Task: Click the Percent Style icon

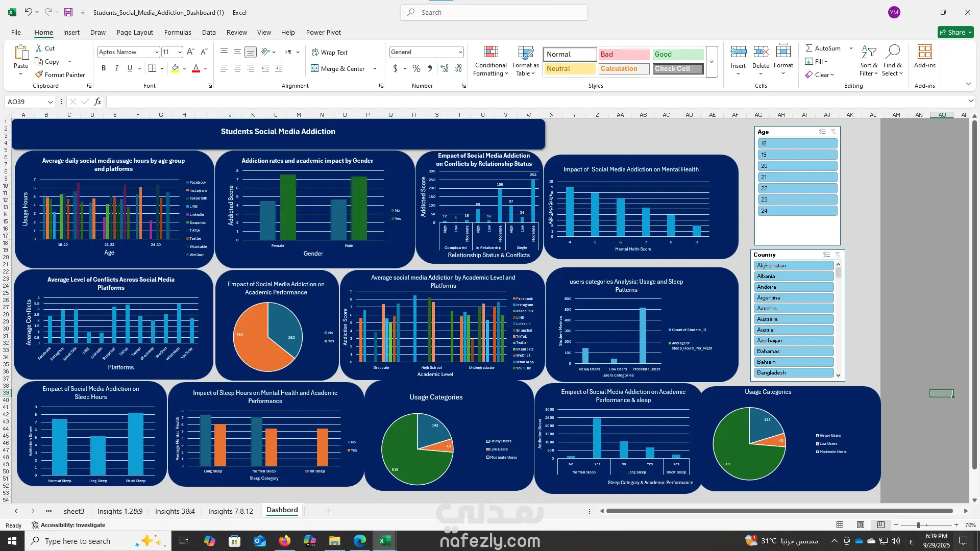Action: pos(416,68)
